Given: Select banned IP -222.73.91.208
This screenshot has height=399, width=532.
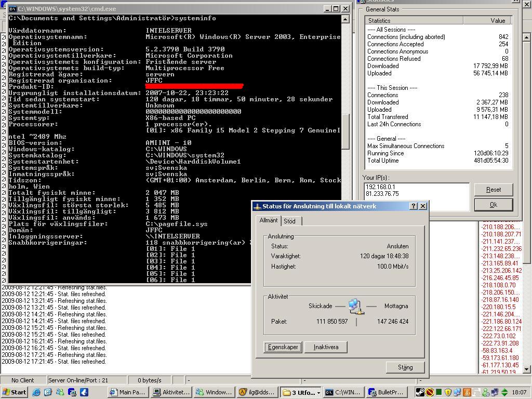Looking at the screenshot, I should click(x=500, y=343).
